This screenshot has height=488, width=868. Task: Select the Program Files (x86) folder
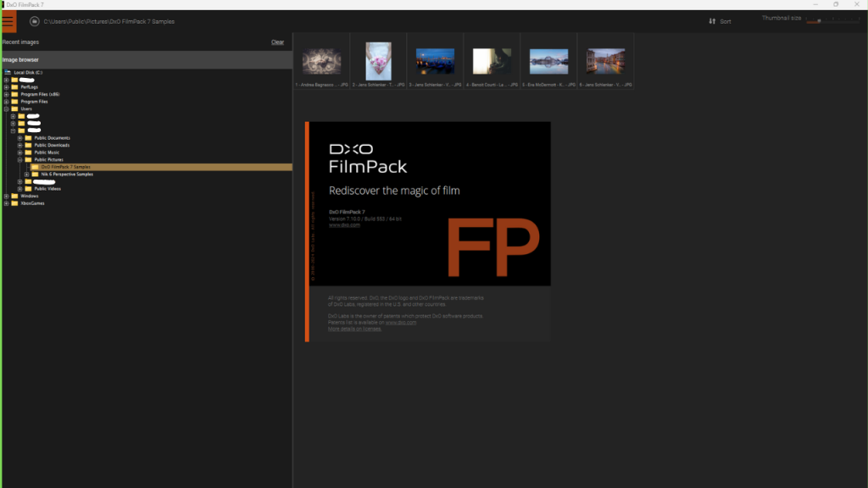point(40,95)
